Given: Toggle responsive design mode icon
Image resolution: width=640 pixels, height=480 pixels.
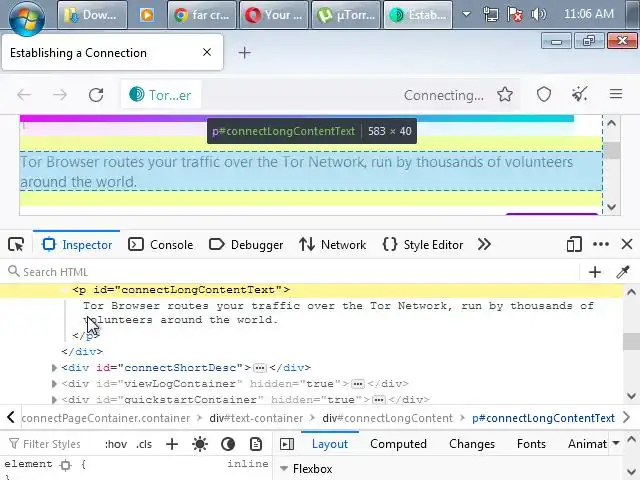Looking at the screenshot, I should click(574, 244).
